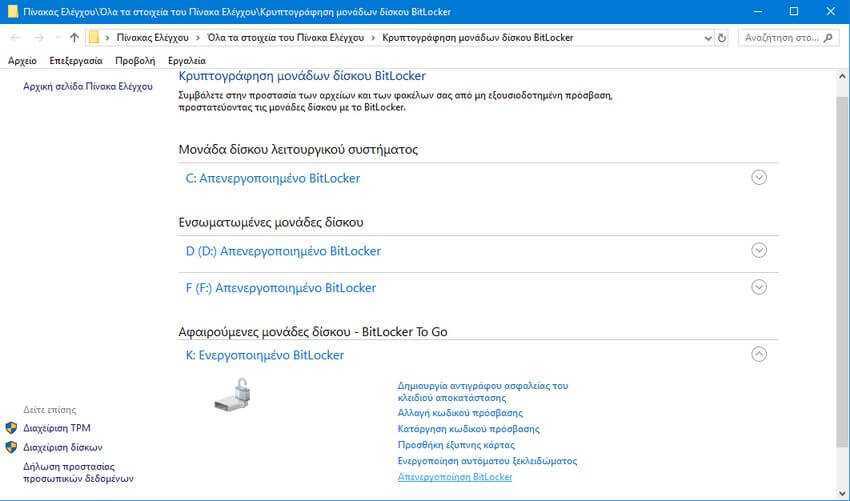Maximize the BitLocker window

point(794,11)
